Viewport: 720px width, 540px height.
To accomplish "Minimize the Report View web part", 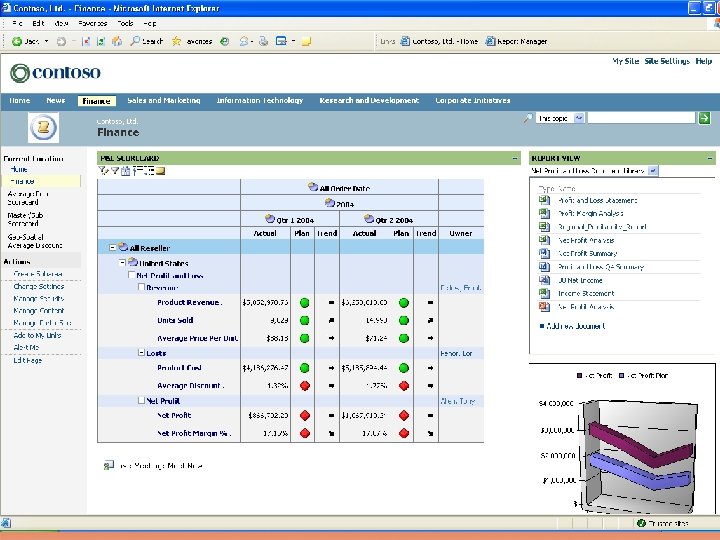I will 710,158.
